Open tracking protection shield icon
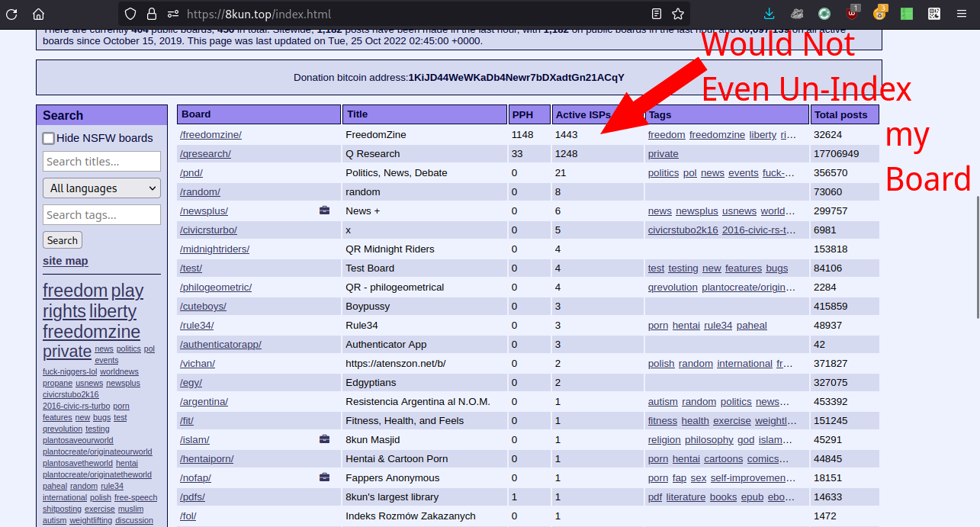This screenshot has width=980, height=527. pyautogui.click(x=130, y=14)
